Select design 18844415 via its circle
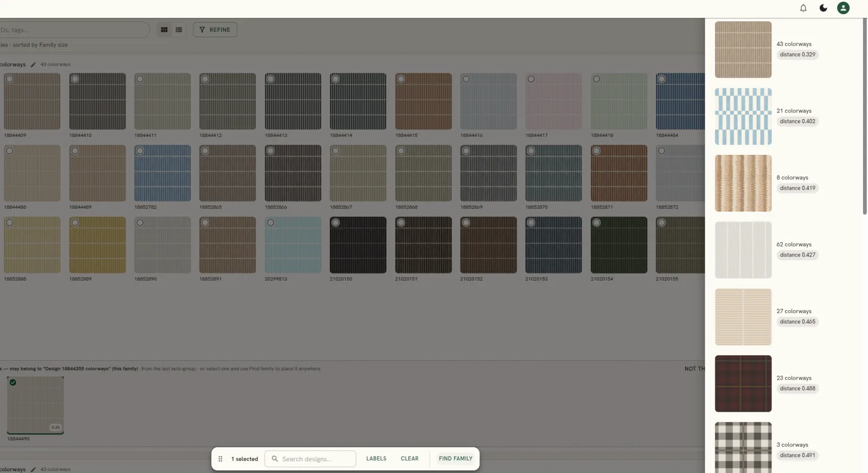 pos(401,79)
